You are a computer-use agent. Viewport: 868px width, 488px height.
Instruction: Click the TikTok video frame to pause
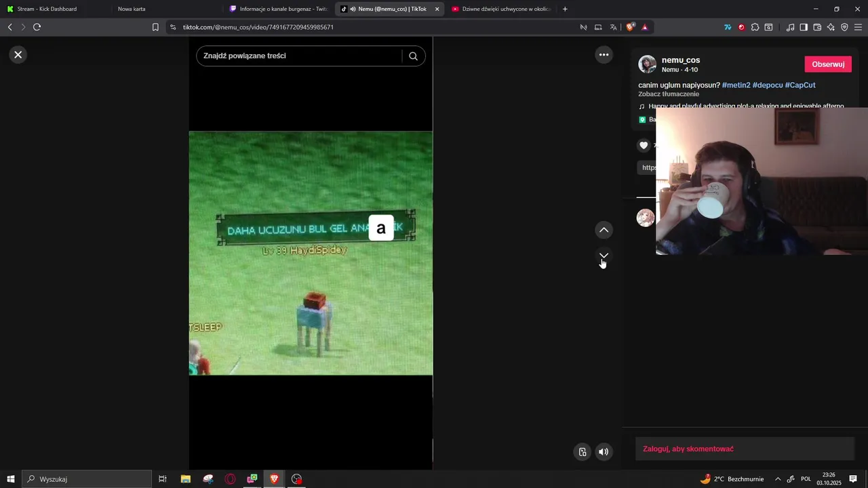[311, 253]
